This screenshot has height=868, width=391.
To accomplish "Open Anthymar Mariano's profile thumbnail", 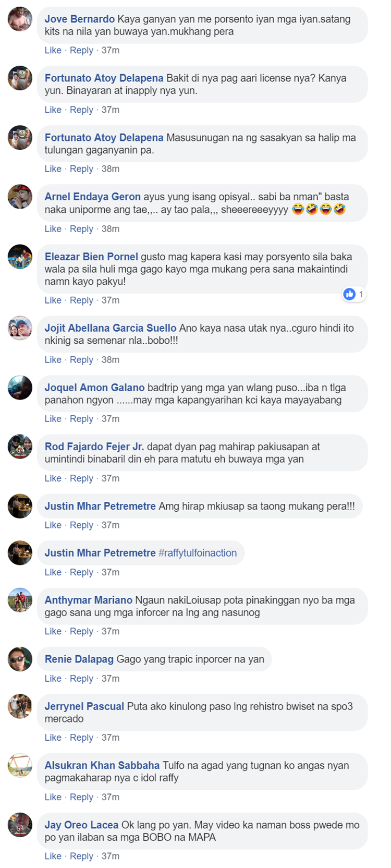I will click(x=20, y=600).
